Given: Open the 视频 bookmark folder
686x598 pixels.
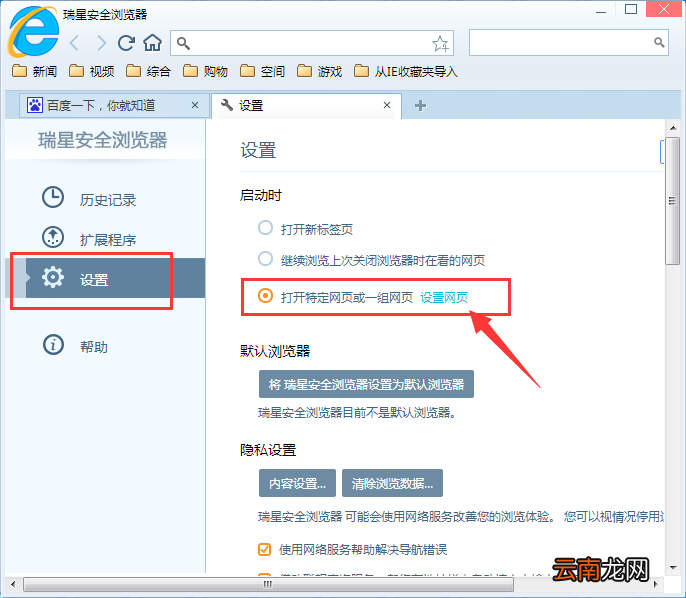Looking at the screenshot, I should tap(92, 71).
